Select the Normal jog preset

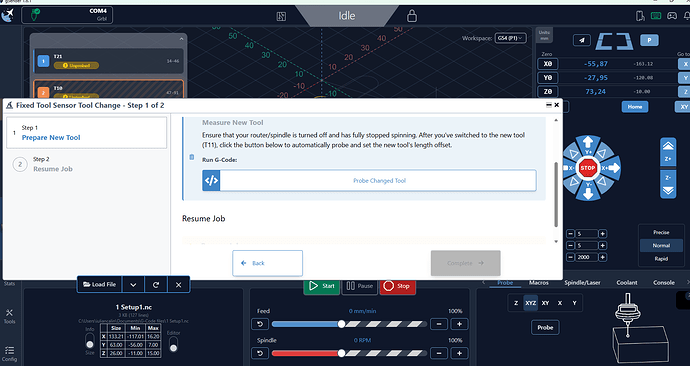coord(661,245)
